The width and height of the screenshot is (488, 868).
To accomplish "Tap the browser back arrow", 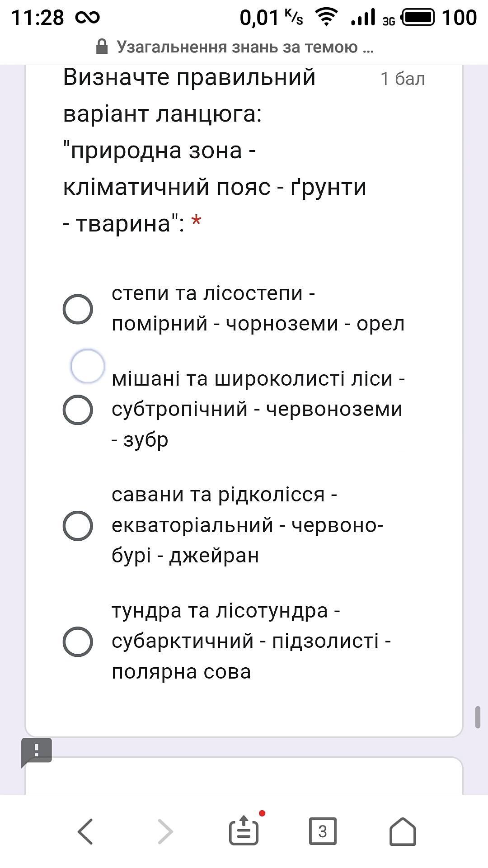I will point(85,831).
